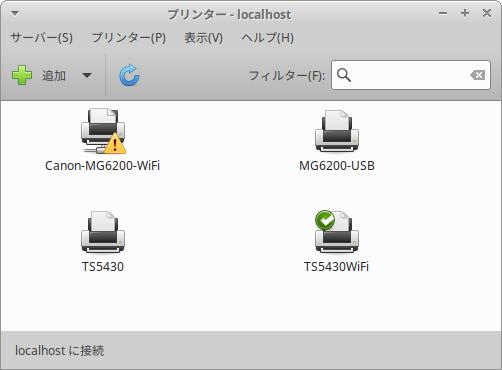Open the プリンター(P) menu

point(129,38)
